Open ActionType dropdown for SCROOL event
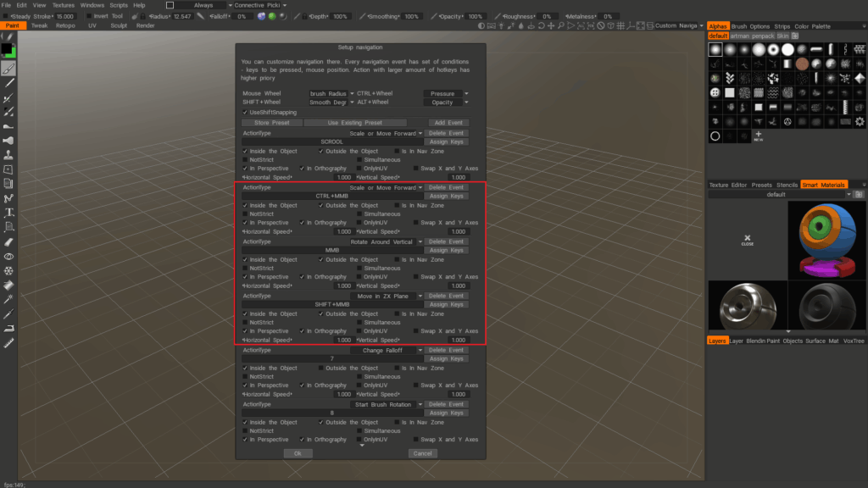The width and height of the screenshot is (868, 488). pos(386,133)
